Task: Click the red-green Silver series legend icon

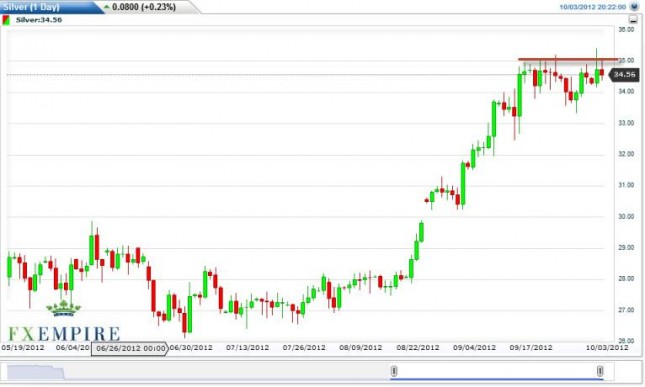Action: [x=6, y=20]
